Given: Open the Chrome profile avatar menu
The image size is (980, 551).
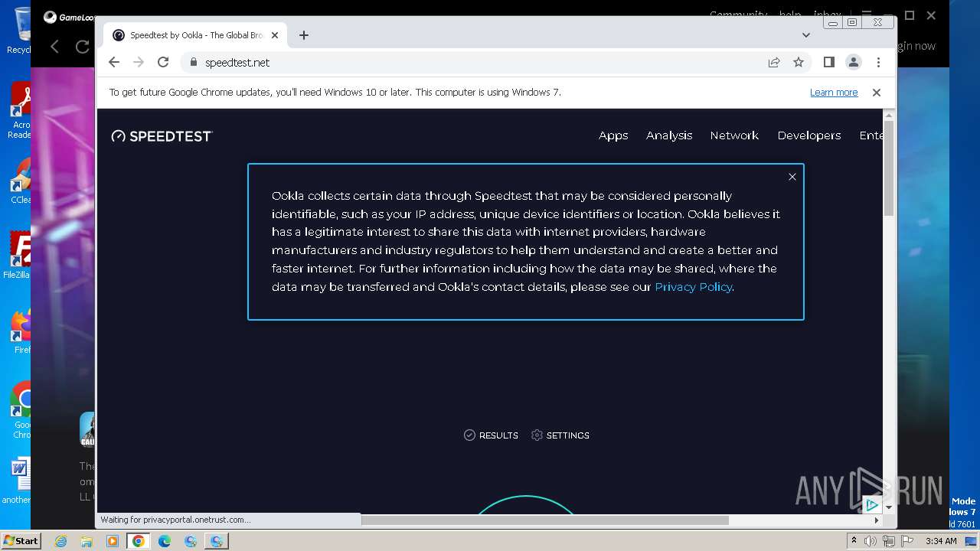Looking at the screenshot, I should click(854, 62).
